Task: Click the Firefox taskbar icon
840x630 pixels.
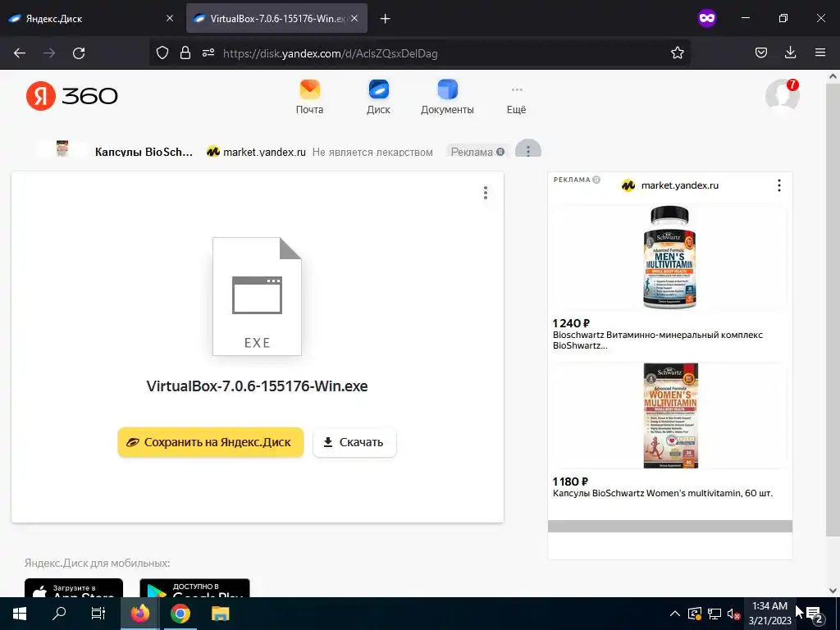Action: click(140, 614)
